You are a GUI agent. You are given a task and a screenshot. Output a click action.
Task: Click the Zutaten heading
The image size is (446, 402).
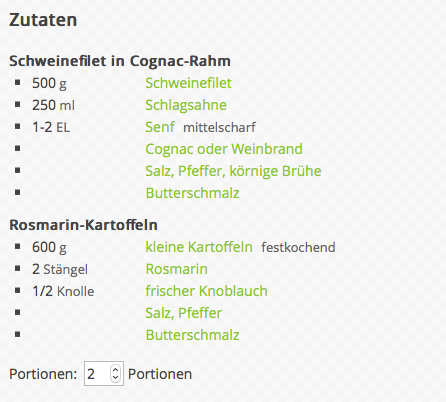(43, 20)
